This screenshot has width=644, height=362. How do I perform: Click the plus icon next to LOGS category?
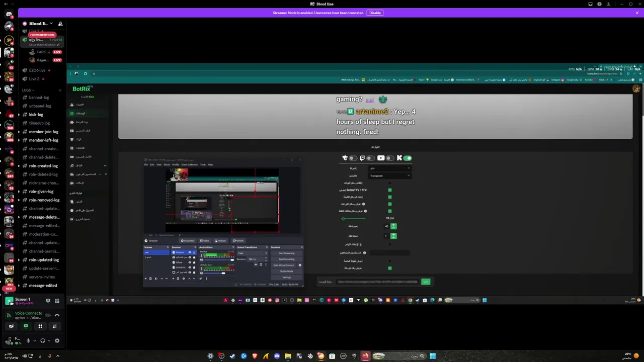pyautogui.click(x=60, y=90)
